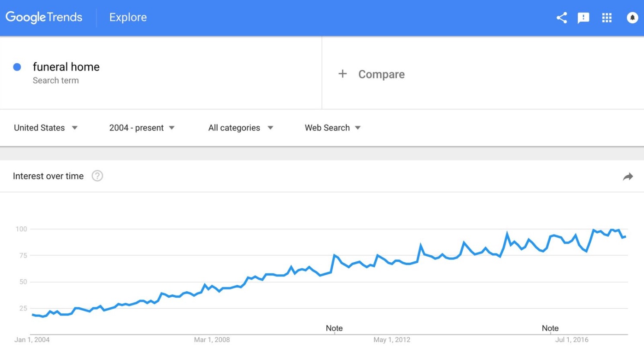Open the notifications bell
This screenshot has width=644, height=354.
[x=632, y=18]
